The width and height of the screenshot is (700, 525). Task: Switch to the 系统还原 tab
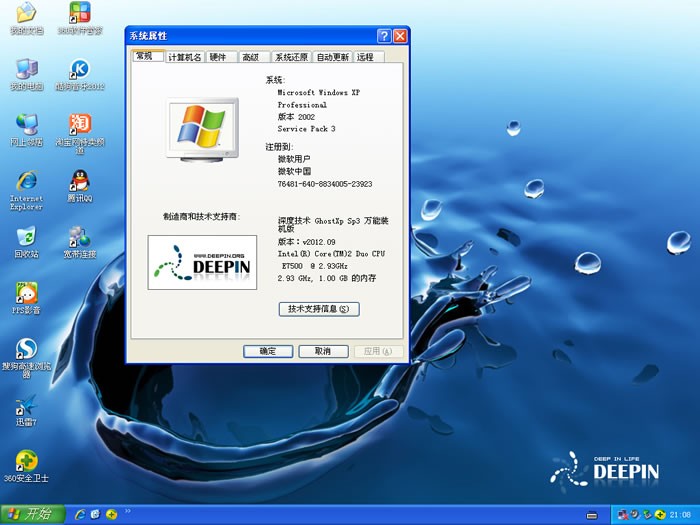[291, 57]
